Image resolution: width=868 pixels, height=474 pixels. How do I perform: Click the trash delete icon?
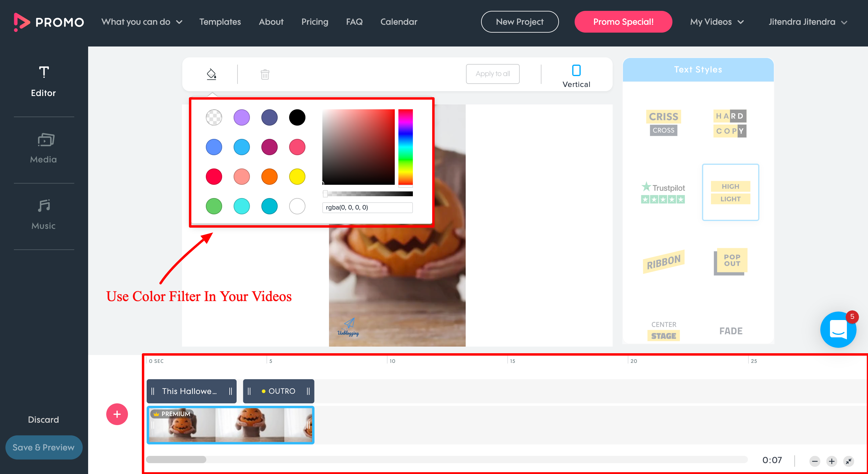[x=265, y=74]
